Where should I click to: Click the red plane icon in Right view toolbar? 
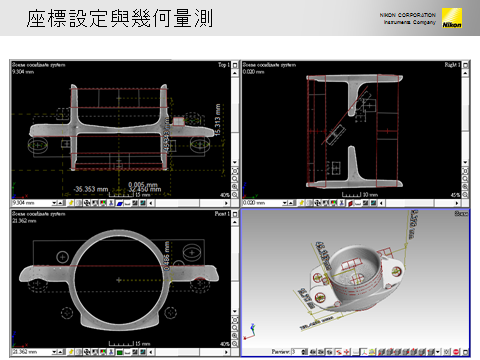[350, 203]
